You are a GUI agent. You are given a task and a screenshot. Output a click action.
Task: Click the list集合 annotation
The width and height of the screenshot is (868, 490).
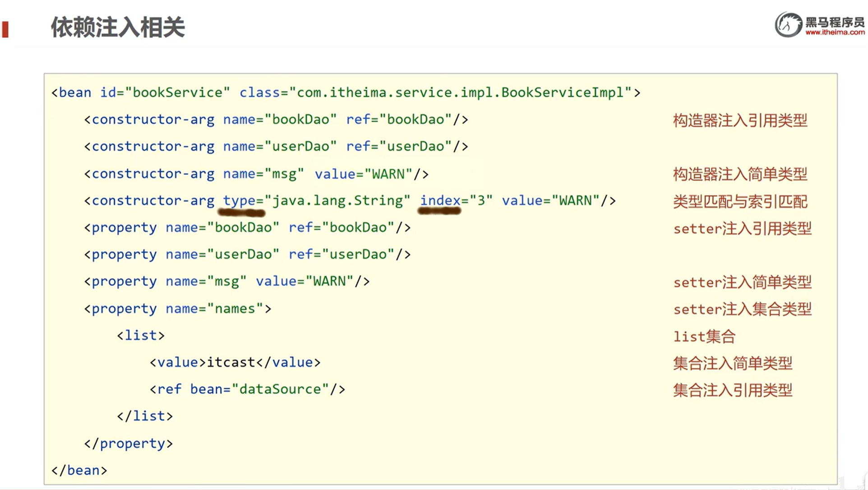[704, 336]
